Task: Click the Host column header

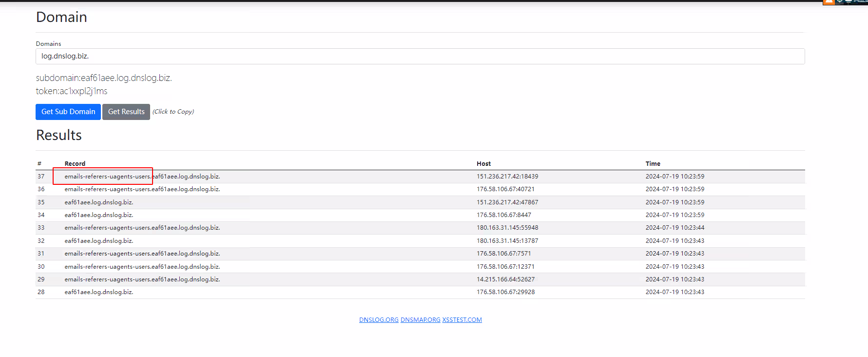Action: (x=483, y=164)
